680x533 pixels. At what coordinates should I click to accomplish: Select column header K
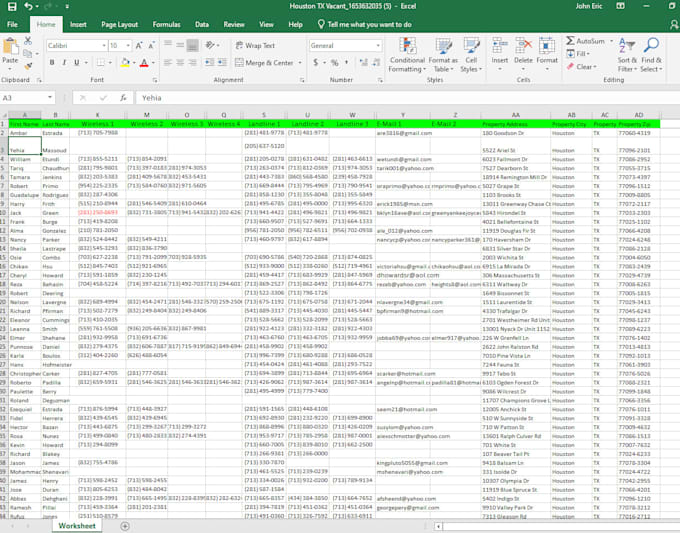pyautogui.click(x=98, y=115)
